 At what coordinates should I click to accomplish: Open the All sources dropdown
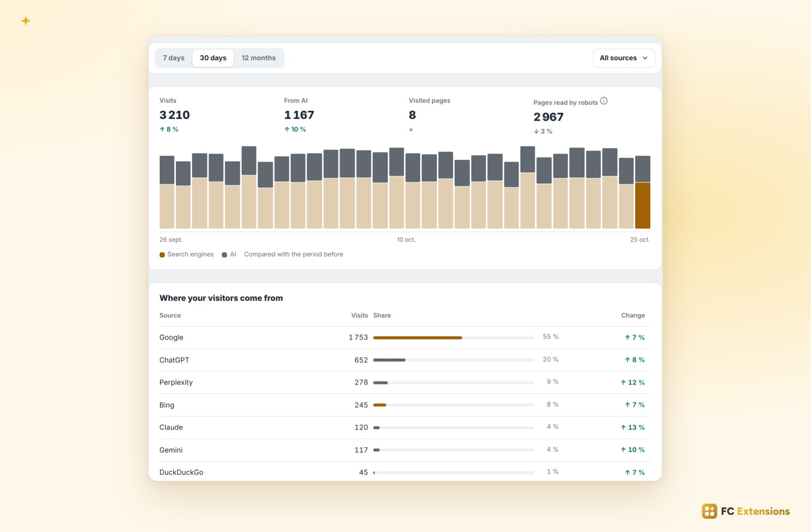click(x=624, y=58)
